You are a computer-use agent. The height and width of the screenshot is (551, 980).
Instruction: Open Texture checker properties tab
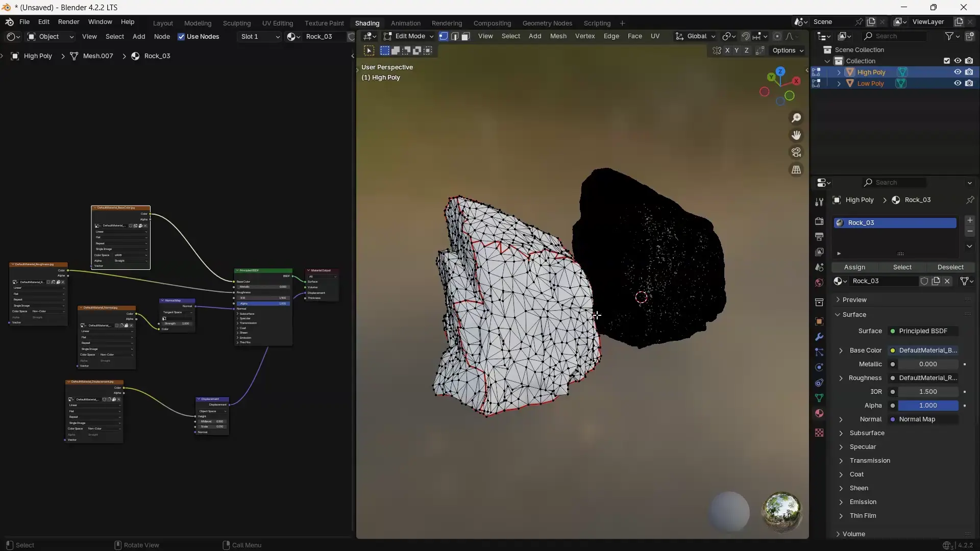pos(819,433)
